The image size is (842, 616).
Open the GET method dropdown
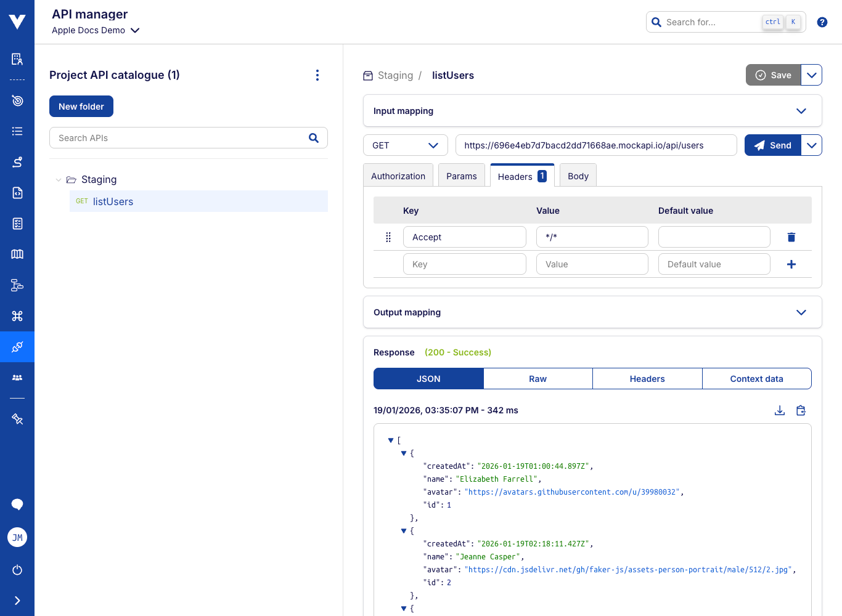click(405, 145)
